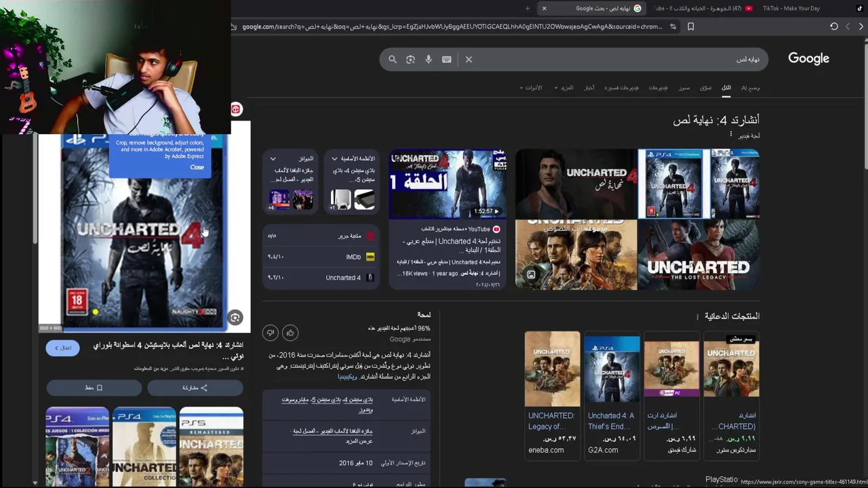868x488 pixels.
Task: Click the address bar URL field
Action: click(452, 26)
